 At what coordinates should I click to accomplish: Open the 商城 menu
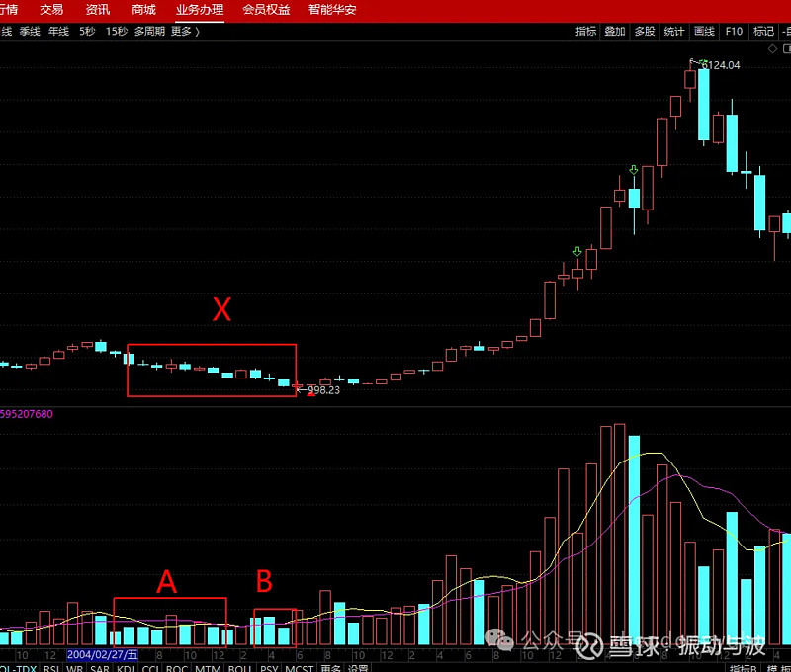pyautogui.click(x=143, y=10)
